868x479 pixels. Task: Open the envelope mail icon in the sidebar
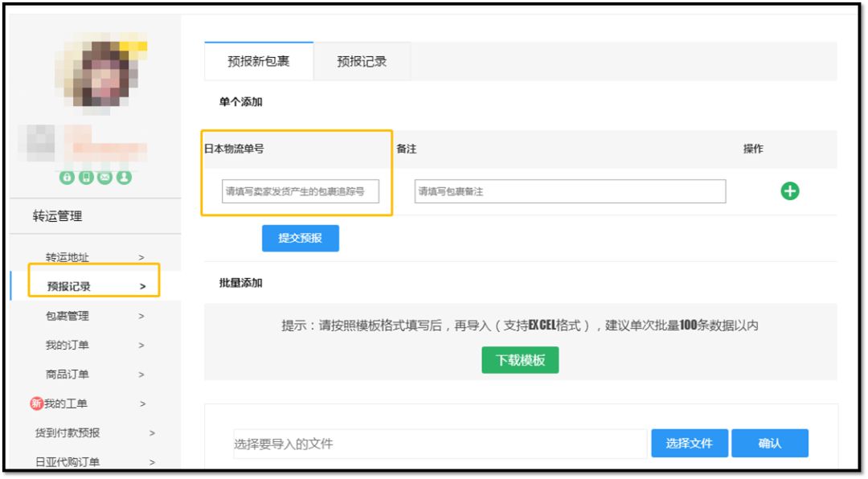click(104, 177)
